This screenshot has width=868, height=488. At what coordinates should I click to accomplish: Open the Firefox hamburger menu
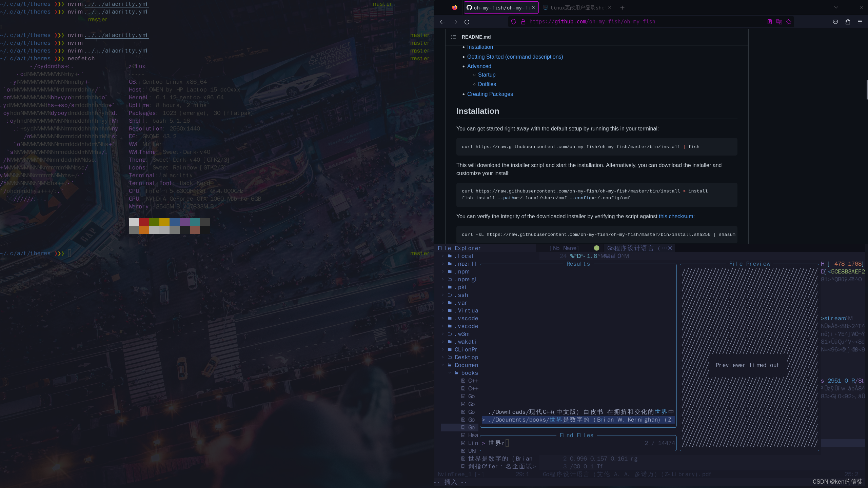tap(860, 22)
